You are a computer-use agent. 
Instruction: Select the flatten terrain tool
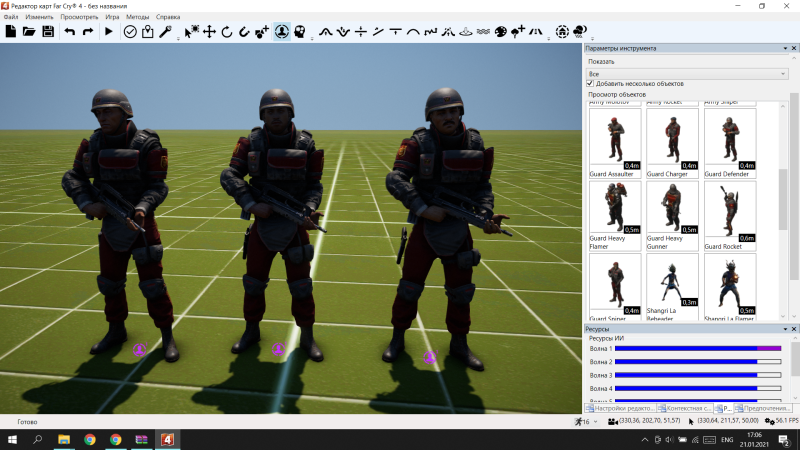395,32
